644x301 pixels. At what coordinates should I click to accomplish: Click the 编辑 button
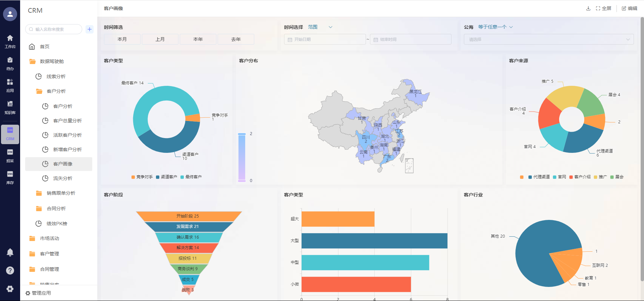(x=629, y=8)
